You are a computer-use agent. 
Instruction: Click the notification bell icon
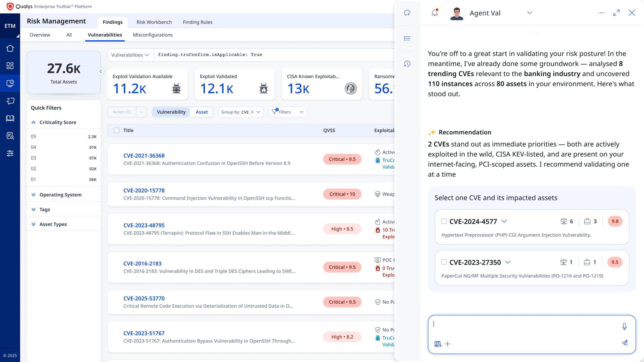(435, 13)
